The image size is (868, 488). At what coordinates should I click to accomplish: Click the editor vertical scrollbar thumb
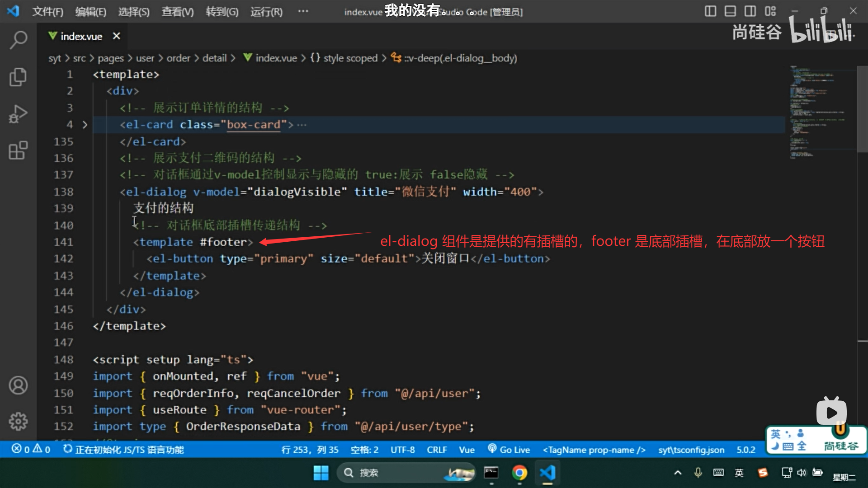(862, 108)
